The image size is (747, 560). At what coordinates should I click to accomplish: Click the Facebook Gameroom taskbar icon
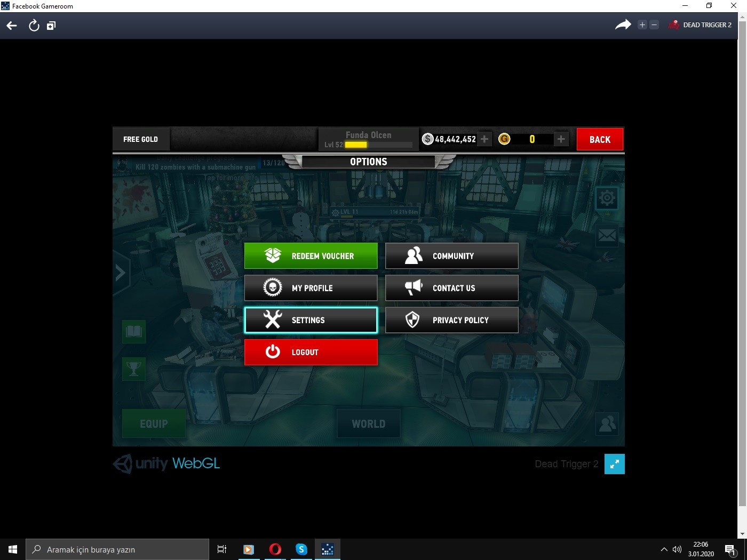[328, 549]
